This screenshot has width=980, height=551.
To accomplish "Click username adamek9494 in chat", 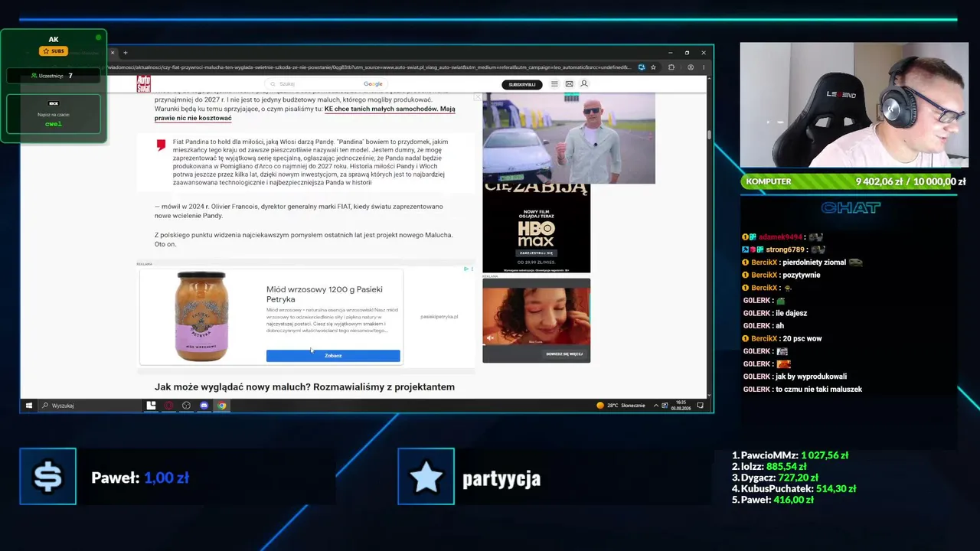I will pos(780,237).
